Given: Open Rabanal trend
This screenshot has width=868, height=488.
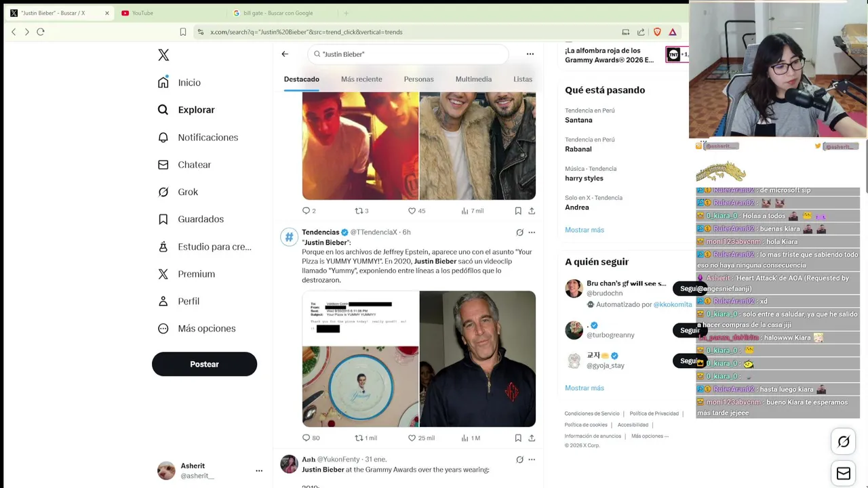Looking at the screenshot, I should point(578,149).
